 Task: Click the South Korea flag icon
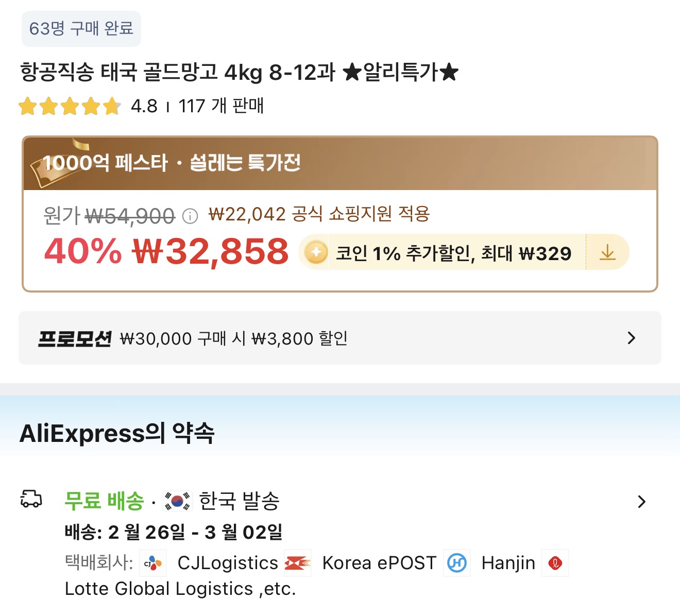(177, 501)
